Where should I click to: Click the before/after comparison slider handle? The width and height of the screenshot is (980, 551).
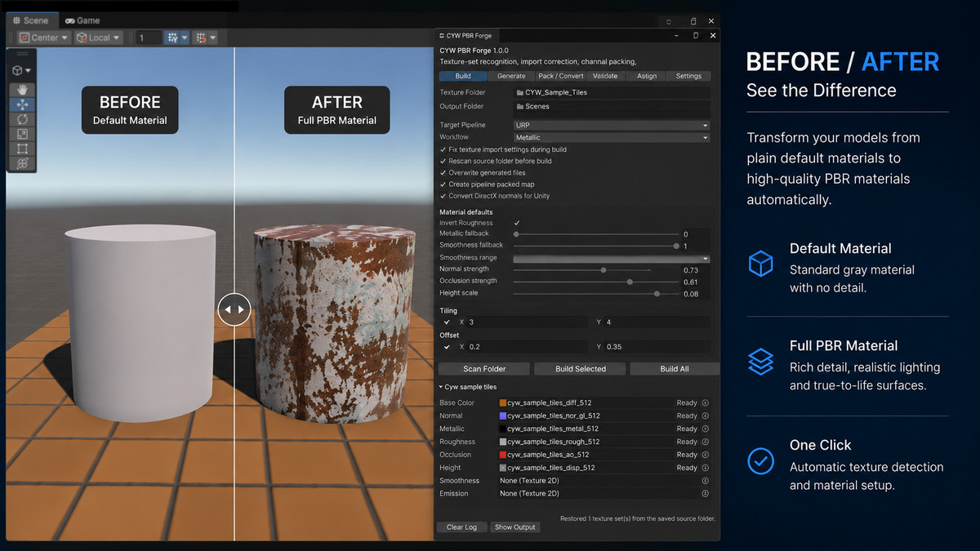[x=234, y=310]
